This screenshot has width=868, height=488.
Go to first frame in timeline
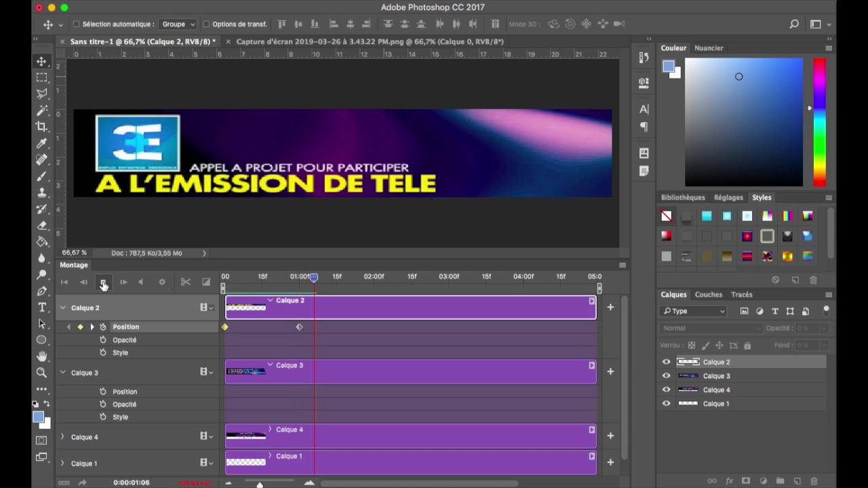pos(64,282)
